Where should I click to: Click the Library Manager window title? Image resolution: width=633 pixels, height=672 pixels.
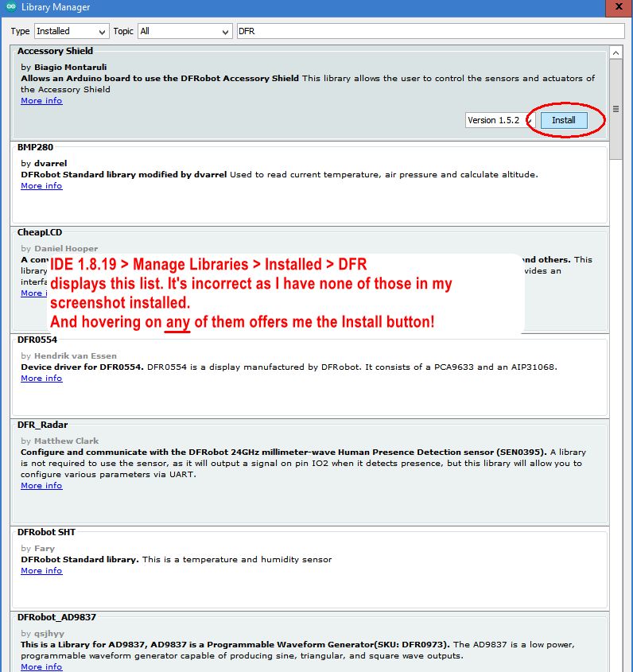click(x=56, y=7)
